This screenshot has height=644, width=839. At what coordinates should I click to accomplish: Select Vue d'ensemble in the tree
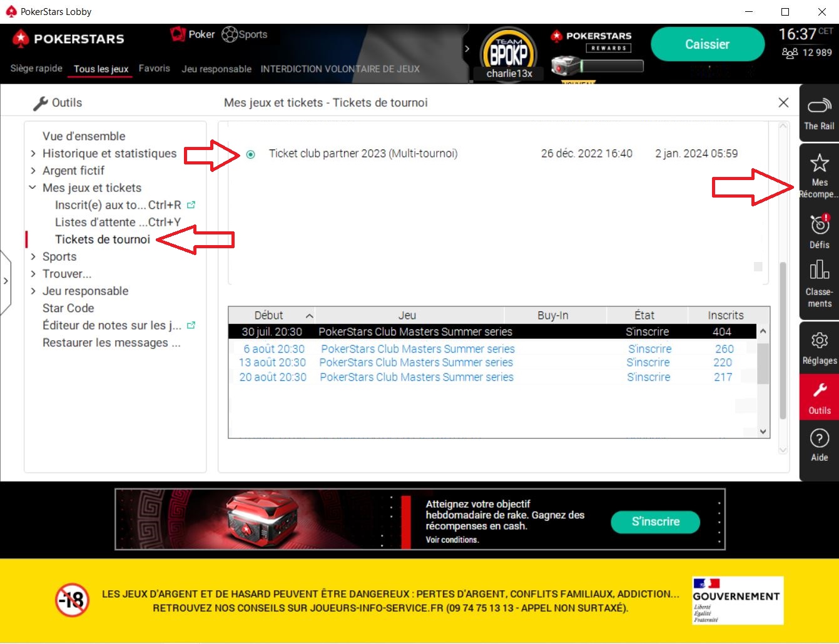tap(84, 136)
